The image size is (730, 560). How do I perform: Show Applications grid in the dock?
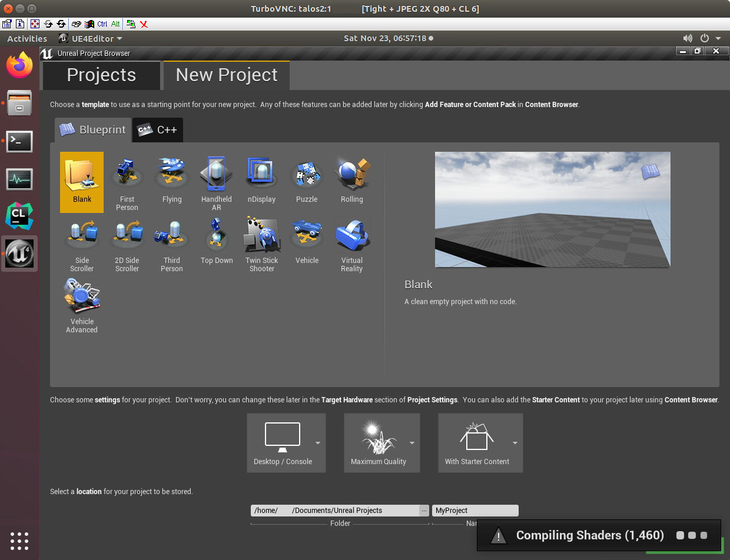[19, 541]
